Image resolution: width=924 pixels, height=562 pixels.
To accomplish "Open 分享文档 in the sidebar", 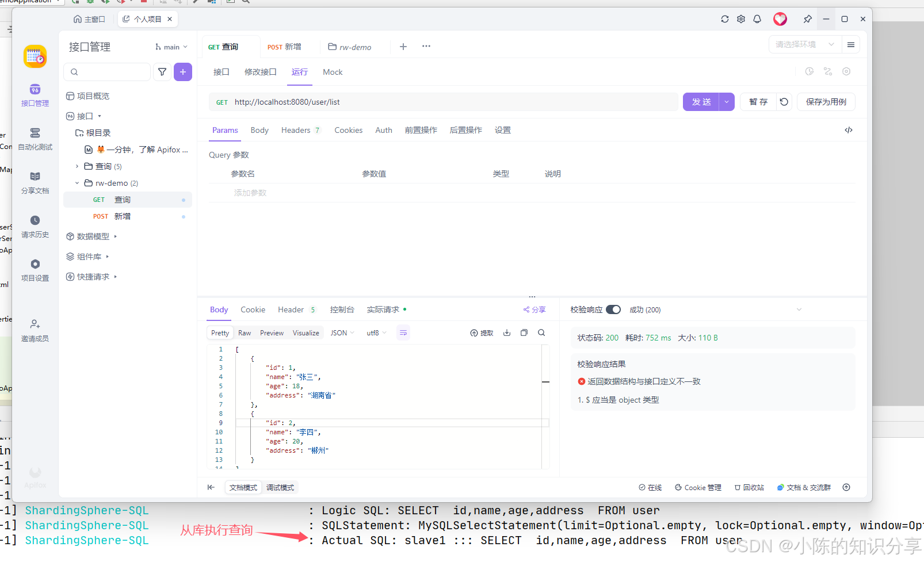I will tap(35, 182).
